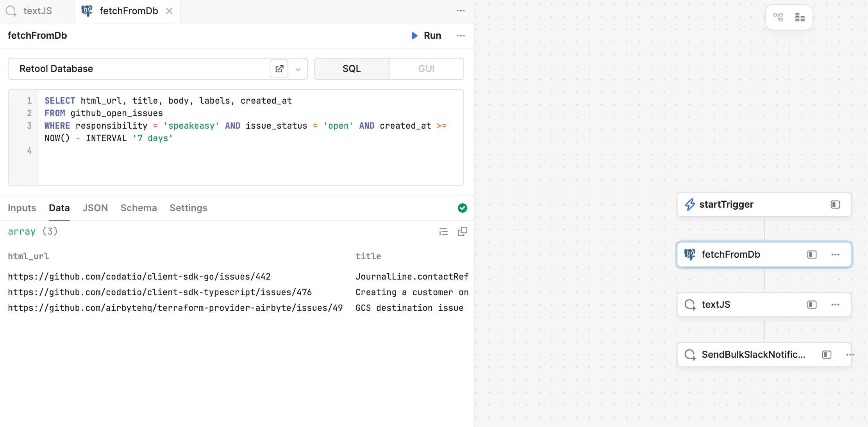The image size is (868, 427).
Task: Open more options next to Run
Action: click(x=461, y=36)
